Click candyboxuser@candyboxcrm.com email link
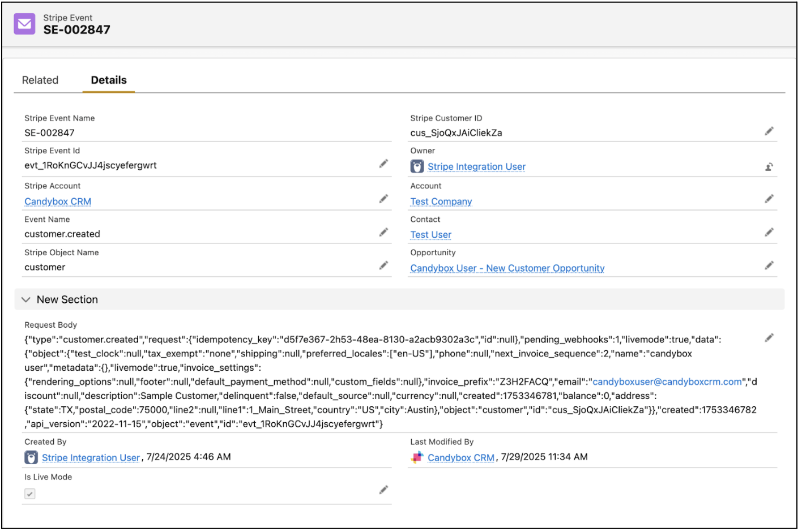This screenshot has width=802, height=532. point(667,382)
